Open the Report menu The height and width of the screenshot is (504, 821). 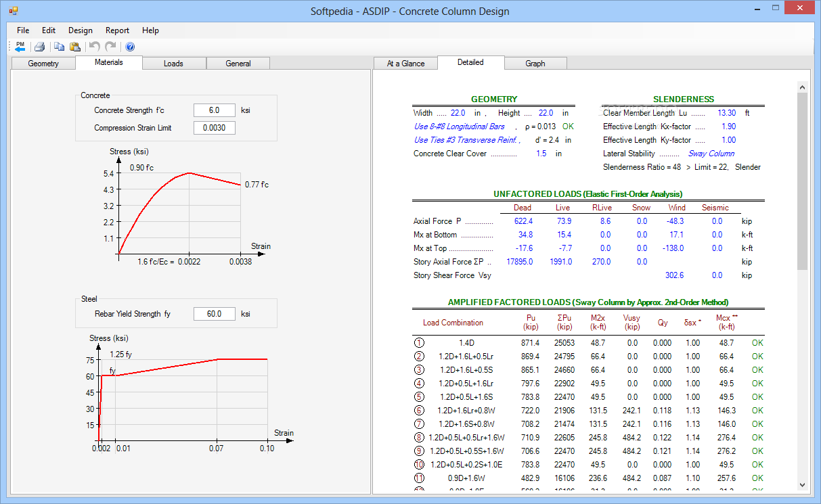click(117, 30)
